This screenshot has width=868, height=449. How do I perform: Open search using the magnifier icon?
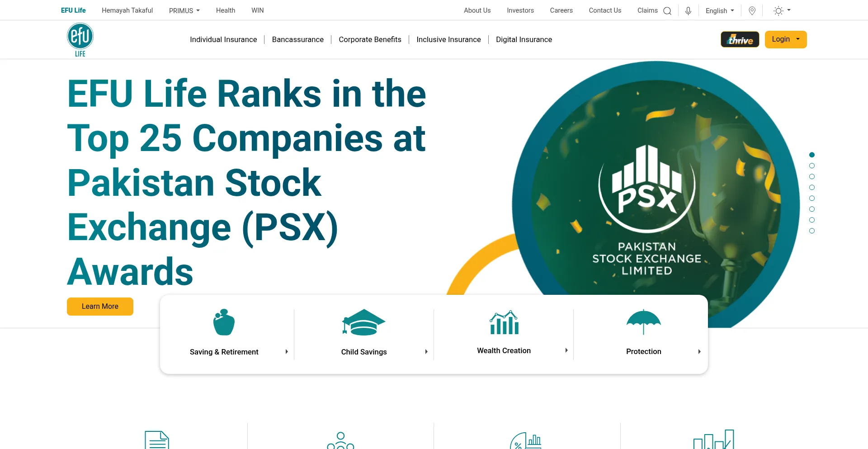[667, 11]
